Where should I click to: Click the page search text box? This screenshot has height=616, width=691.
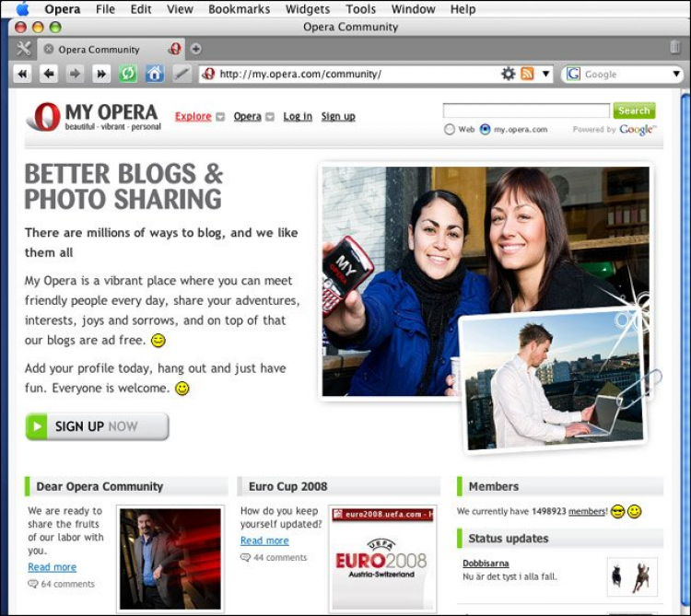click(x=526, y=110)
